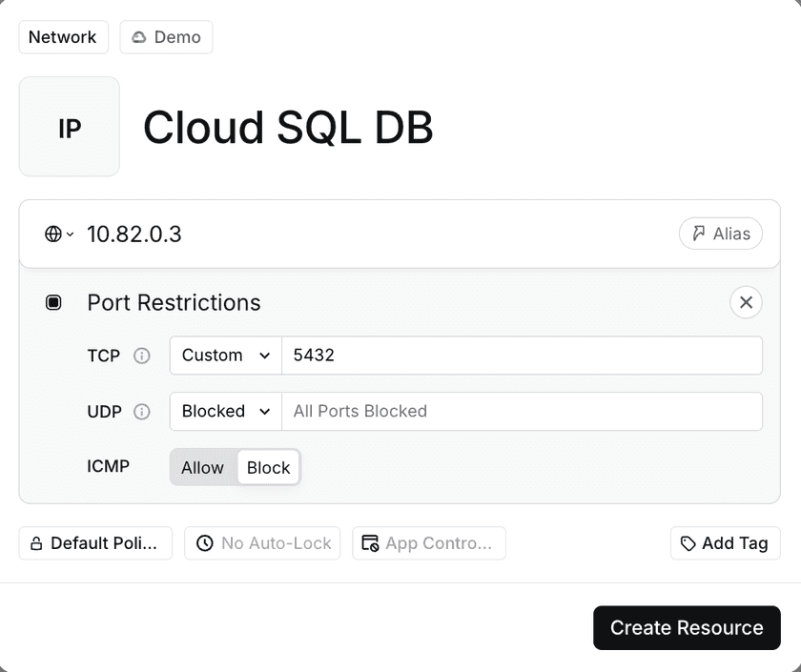This screenshot has height=672, width=801.
Task: Click the cloud icon in Demo tag
Action: tap(139, 37)
